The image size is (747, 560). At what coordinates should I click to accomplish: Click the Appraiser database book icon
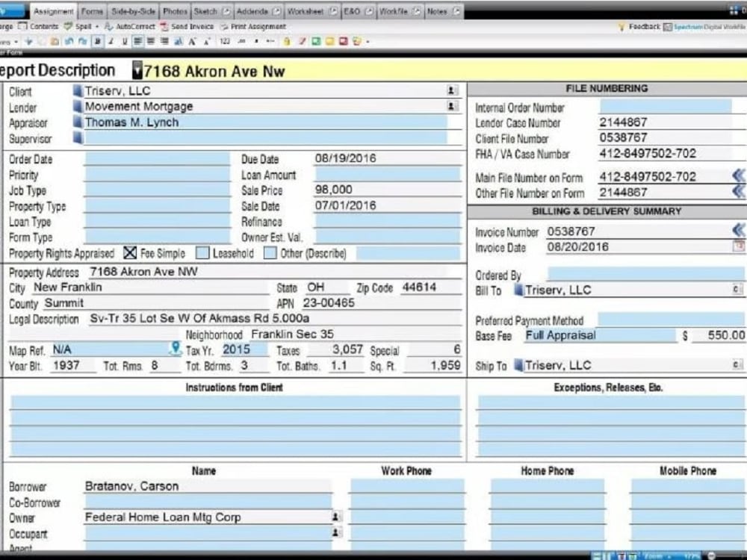(x=78, y=122)
